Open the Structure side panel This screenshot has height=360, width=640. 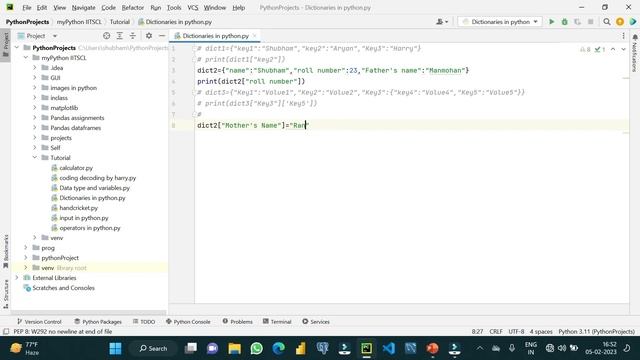[5, 294]
